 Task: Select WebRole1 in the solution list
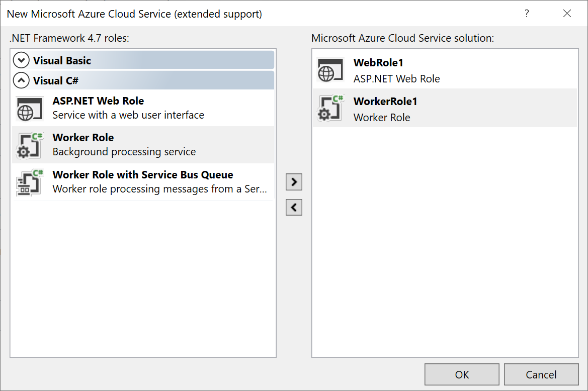[379, 63]
